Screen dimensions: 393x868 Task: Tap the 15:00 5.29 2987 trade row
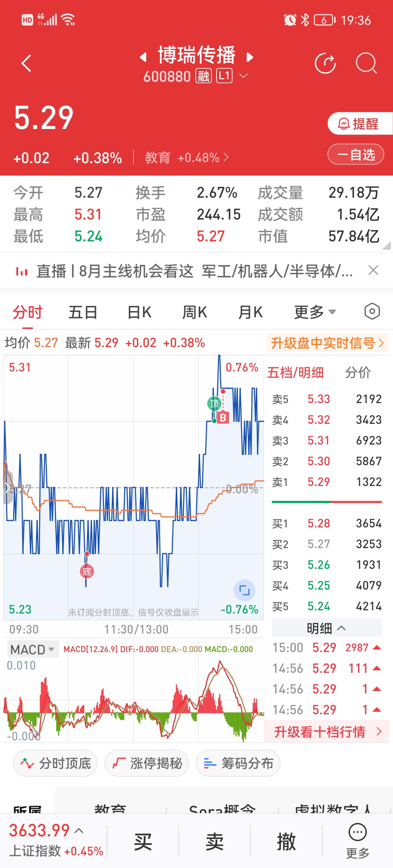pyautogui.click(x=327, y=648)
